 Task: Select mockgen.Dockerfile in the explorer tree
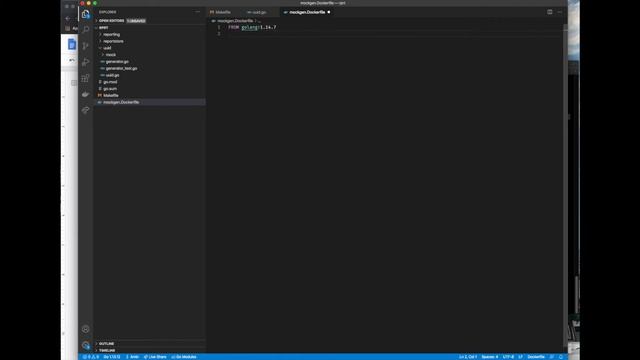point(121,102)
